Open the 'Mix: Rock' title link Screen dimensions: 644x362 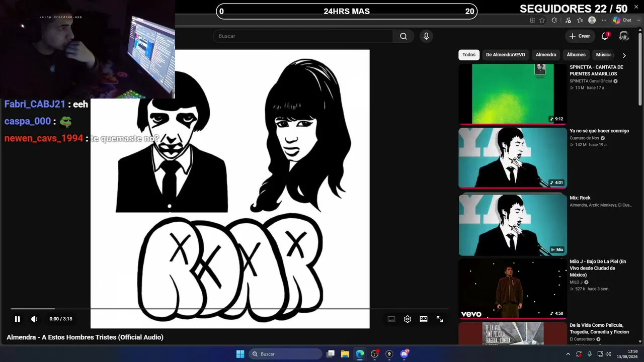580,198
